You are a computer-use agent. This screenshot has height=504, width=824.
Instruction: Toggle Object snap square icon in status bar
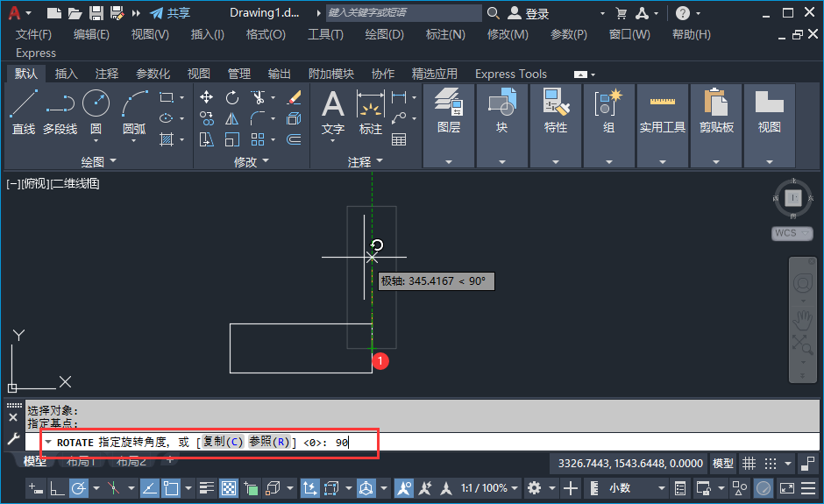click(171, 489)
